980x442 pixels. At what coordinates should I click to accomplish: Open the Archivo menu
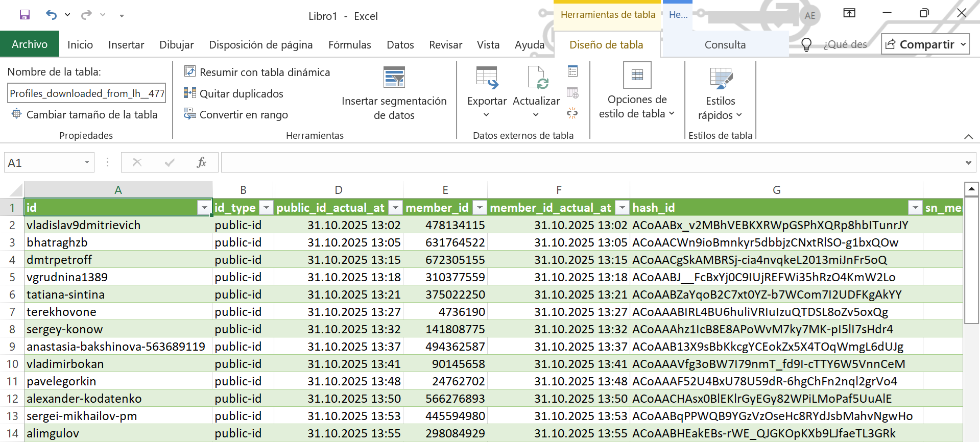30,44
